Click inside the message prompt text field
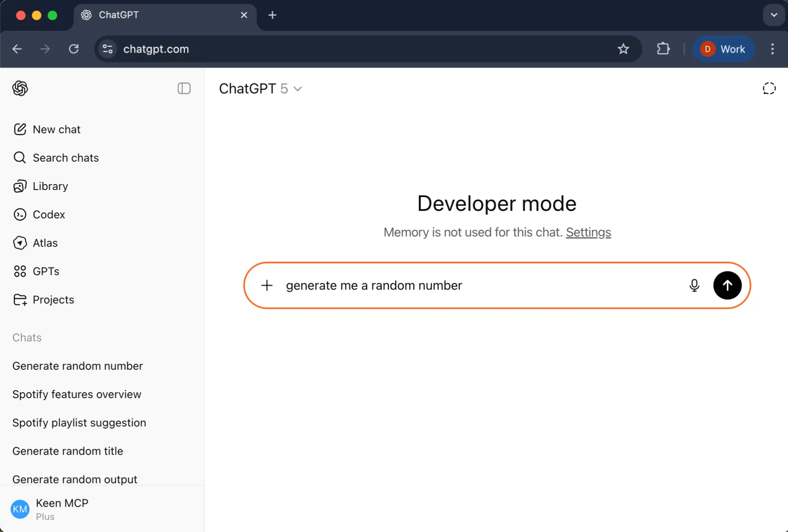The height and width of the screenshot is (532, 788). [474, 285]
